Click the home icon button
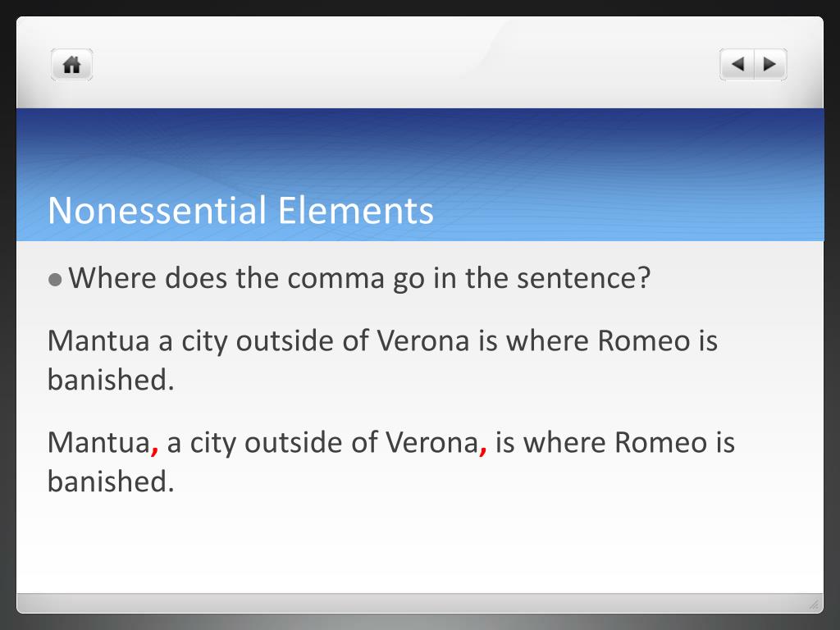This screenshot has width=840, height=630. (72, 65)
